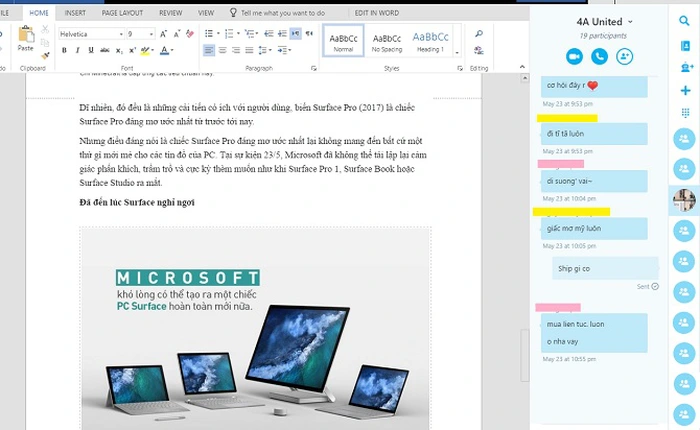Viewport: 700px width, 430px height.
Task: Add participants to 4A United chat
Action: tap(625, 56)
